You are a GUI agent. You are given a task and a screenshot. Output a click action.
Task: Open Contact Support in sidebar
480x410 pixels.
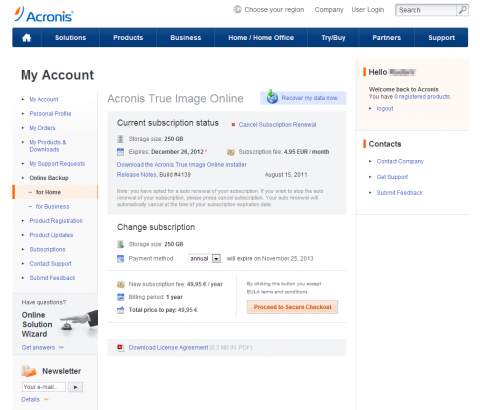(50, 264)
